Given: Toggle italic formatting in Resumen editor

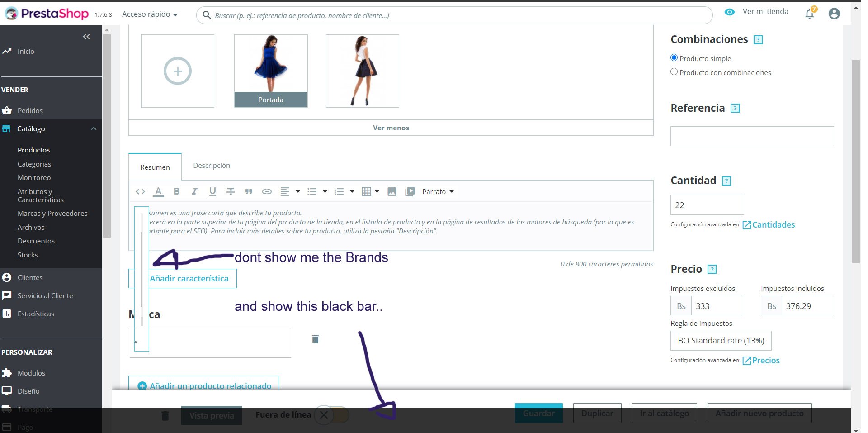Looking at the screenshot, I should tap(194, 191).
